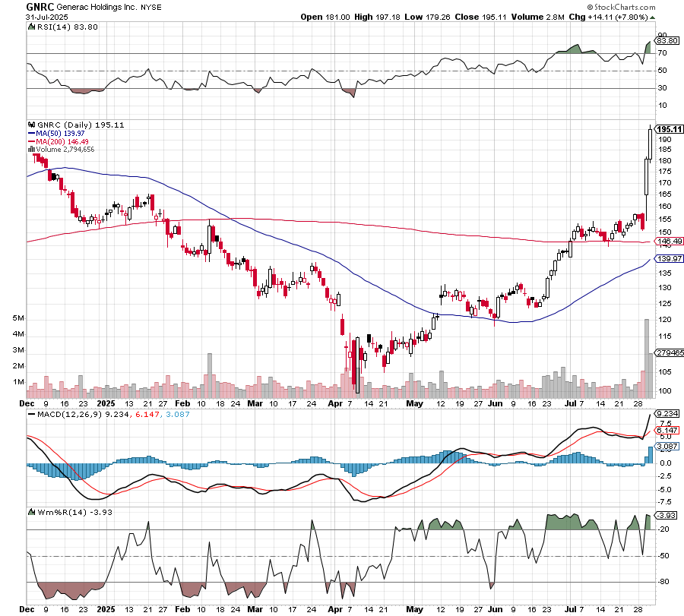This screenshot has width=684, height=616.
Task: Click the -3.93 Williams %R tag on right axis
Action: click(666, 515)
